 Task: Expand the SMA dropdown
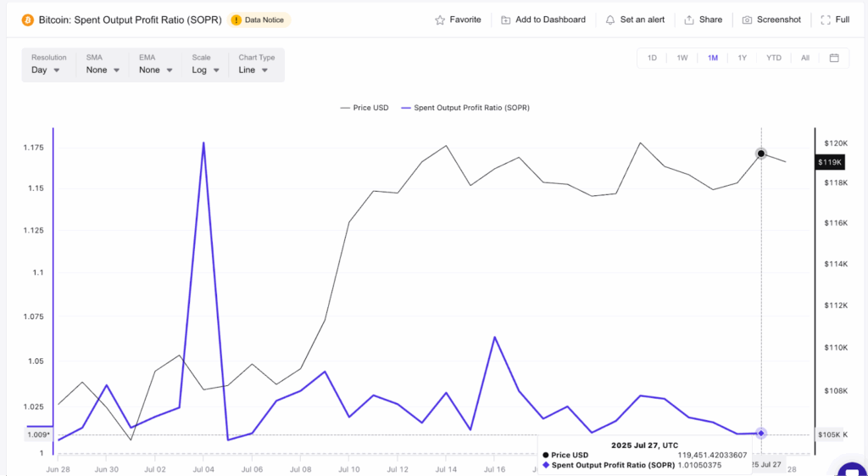[x=103, y=70]
